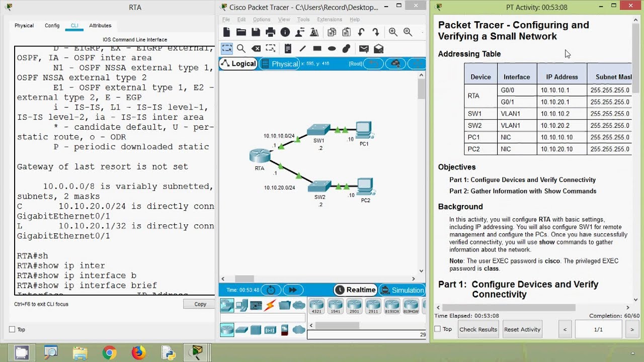Click the CLI terminal input area
The width and height of the screenshot is (644, 362).
[x=115, y=170]
